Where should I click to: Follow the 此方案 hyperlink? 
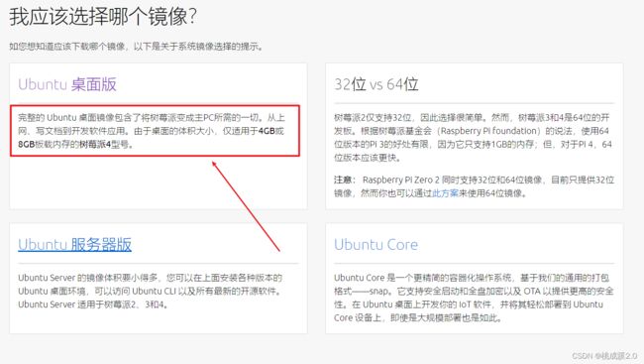click(x=445, y=192)
